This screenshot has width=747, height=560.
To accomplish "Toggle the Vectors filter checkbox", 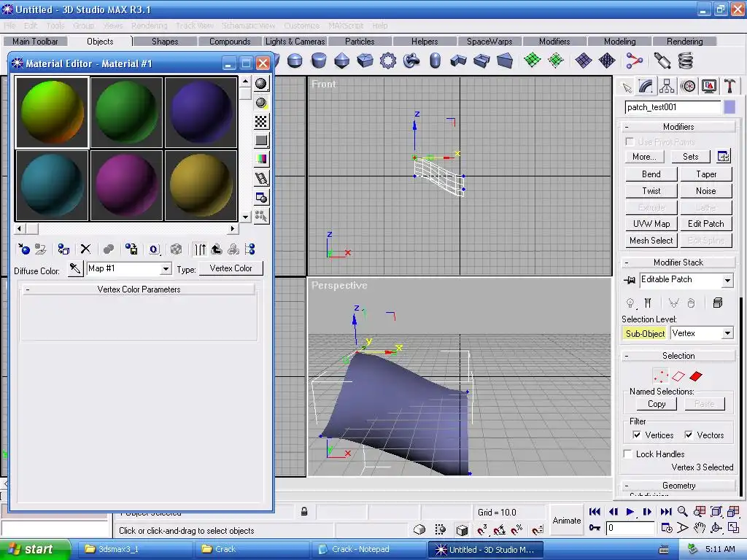I will pos(689,435).
